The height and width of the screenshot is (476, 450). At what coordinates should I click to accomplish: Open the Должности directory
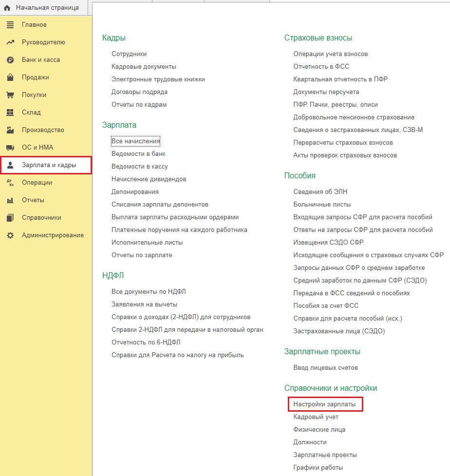(310, 442)
